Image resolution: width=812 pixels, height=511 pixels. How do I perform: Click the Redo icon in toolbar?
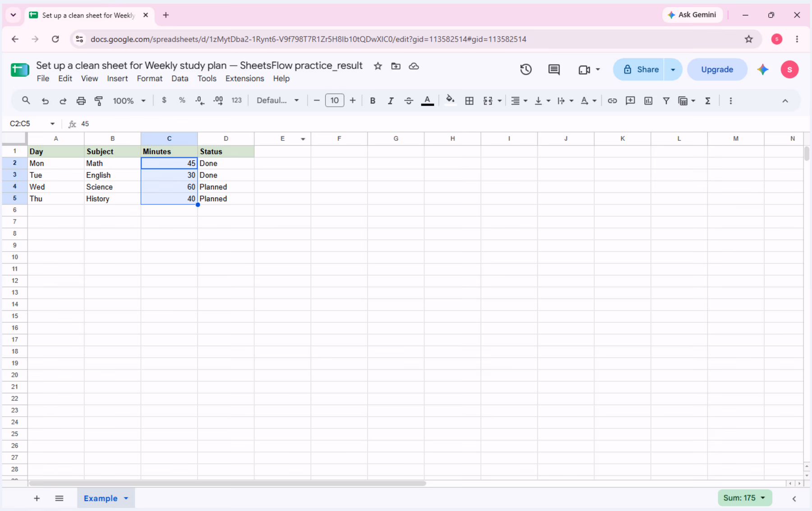point(63,101)
